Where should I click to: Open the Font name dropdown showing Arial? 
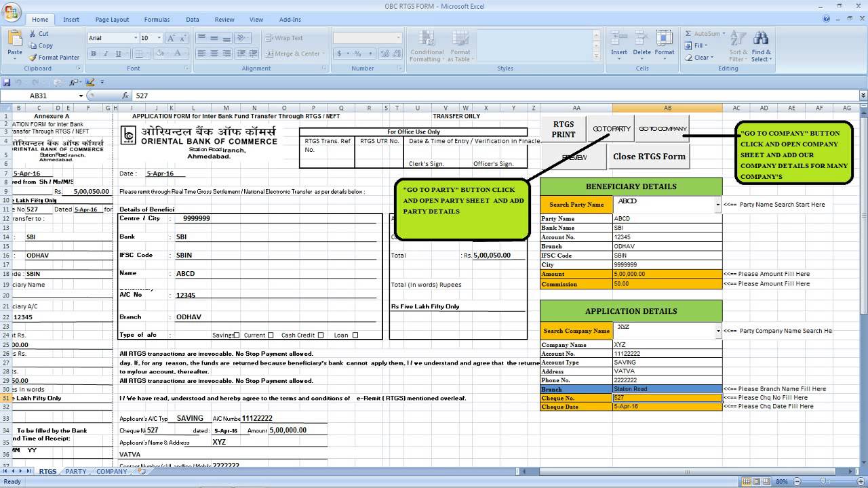[136, 38]
